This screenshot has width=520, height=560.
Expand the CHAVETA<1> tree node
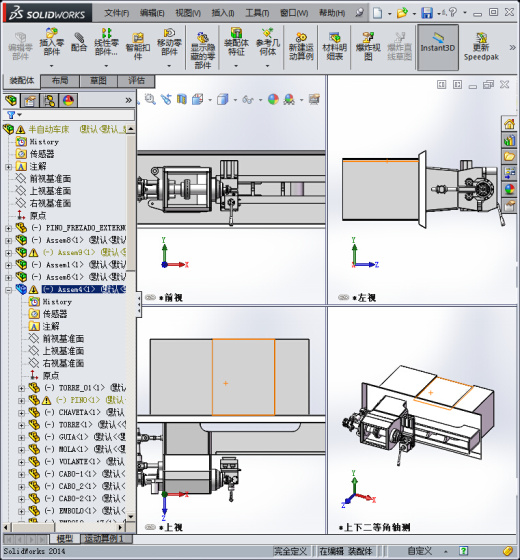(21, 413)
